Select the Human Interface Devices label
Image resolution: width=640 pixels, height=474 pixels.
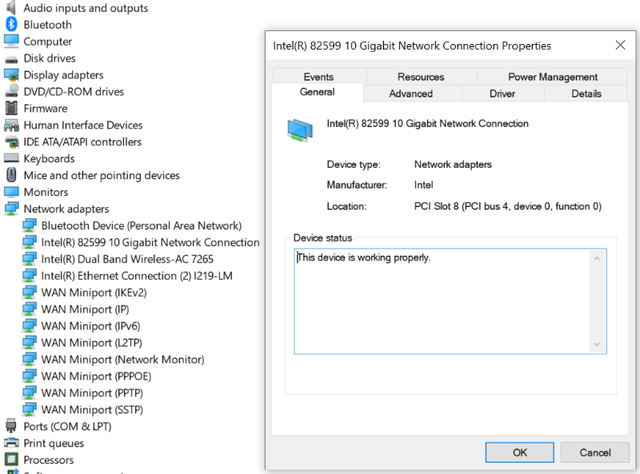(x=83, y=125)
